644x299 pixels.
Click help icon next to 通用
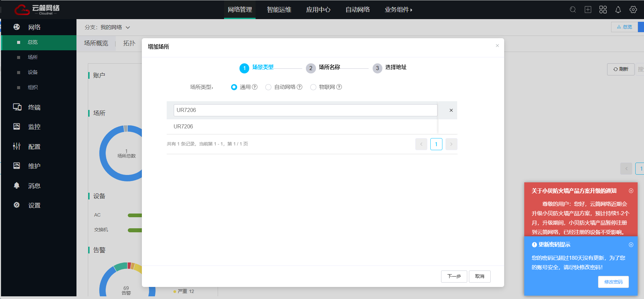point(255,87)
